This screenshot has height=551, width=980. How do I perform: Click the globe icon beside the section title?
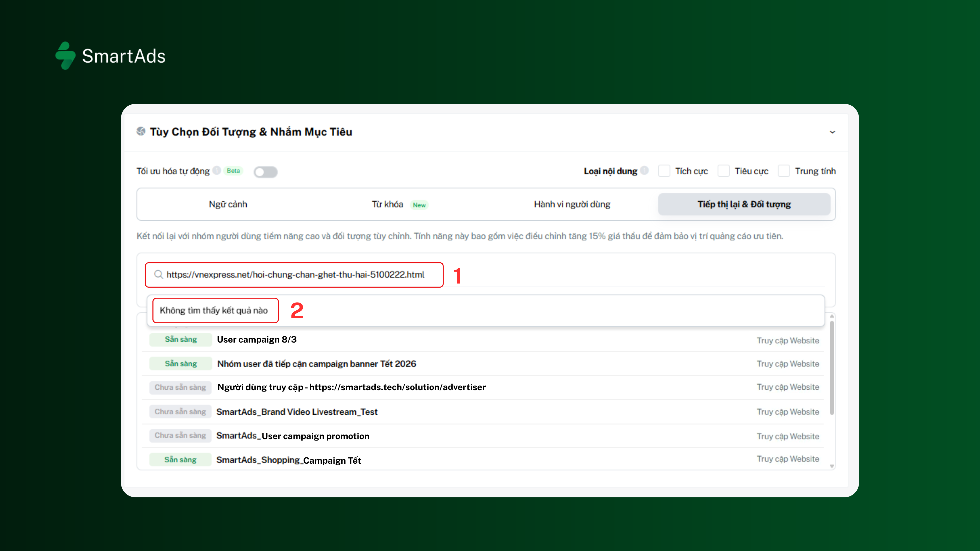click(141, 131)
